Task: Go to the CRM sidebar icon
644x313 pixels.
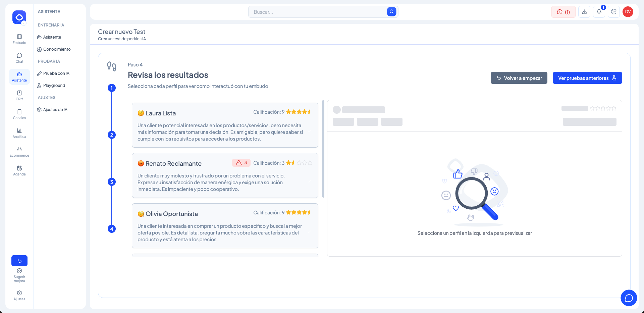Action: click(19, 95)
